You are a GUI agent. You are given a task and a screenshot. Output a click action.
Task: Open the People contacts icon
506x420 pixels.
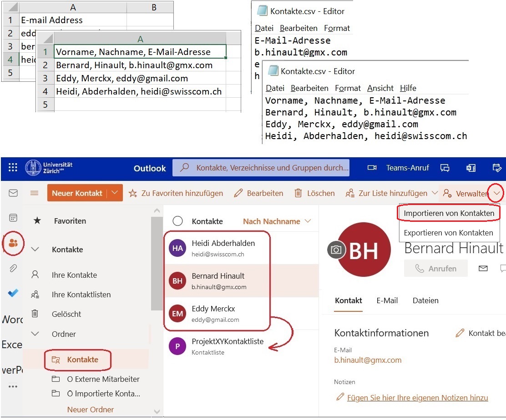[13, 243]
